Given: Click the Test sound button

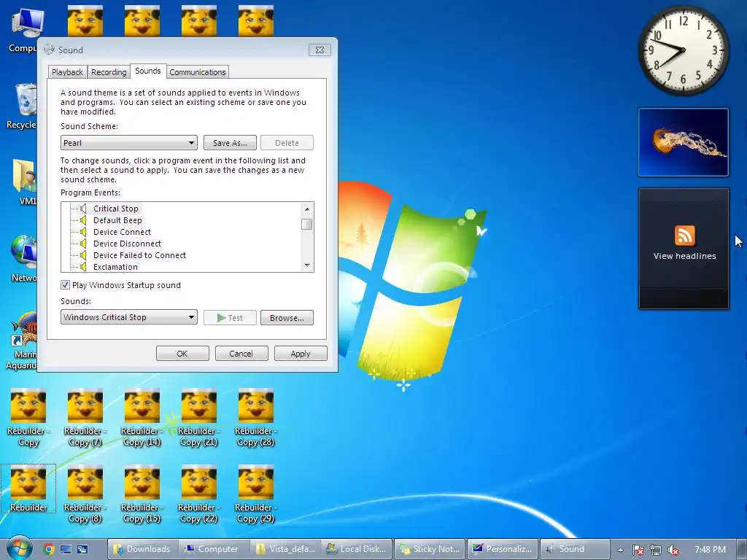Looking at the screenshot, I should (230, 318).
